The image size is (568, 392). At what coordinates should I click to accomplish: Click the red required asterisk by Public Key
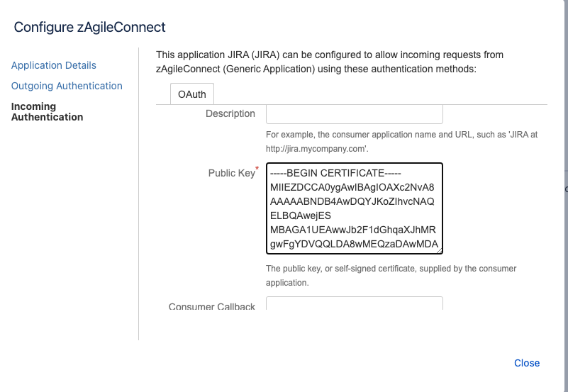257,169
